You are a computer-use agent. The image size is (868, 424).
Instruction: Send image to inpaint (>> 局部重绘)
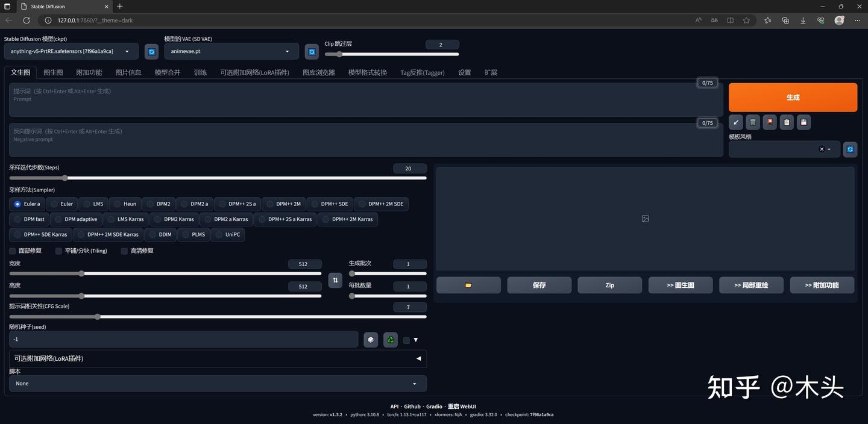click(751, 285)
